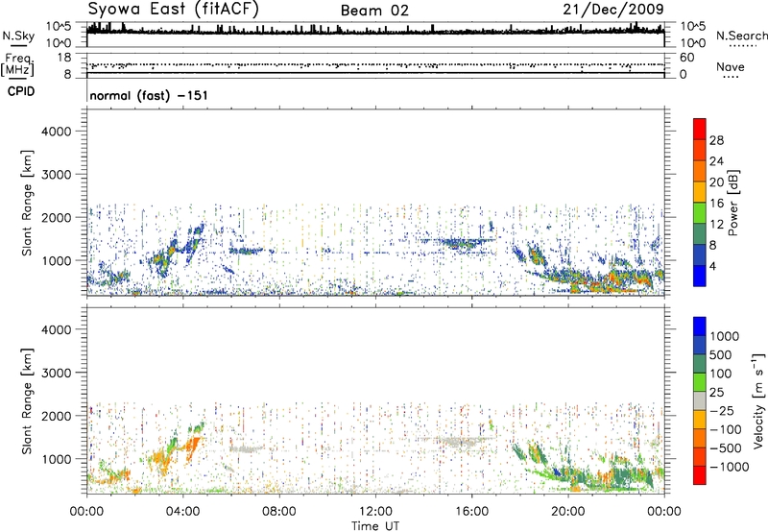This screenshot has height=532, width=768.
Task: Click the '-1000' velocity colorbar tick
Action: [729, 467]
